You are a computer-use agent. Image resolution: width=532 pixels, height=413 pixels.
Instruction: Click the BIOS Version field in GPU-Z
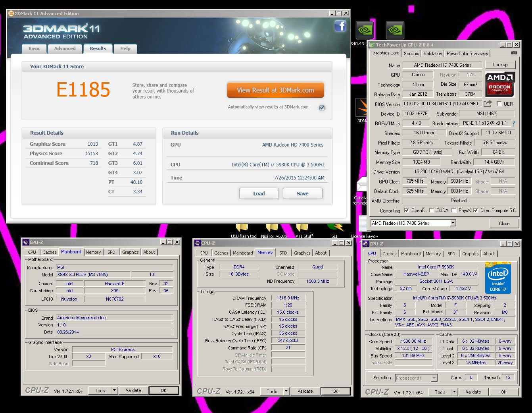[442, 104]
